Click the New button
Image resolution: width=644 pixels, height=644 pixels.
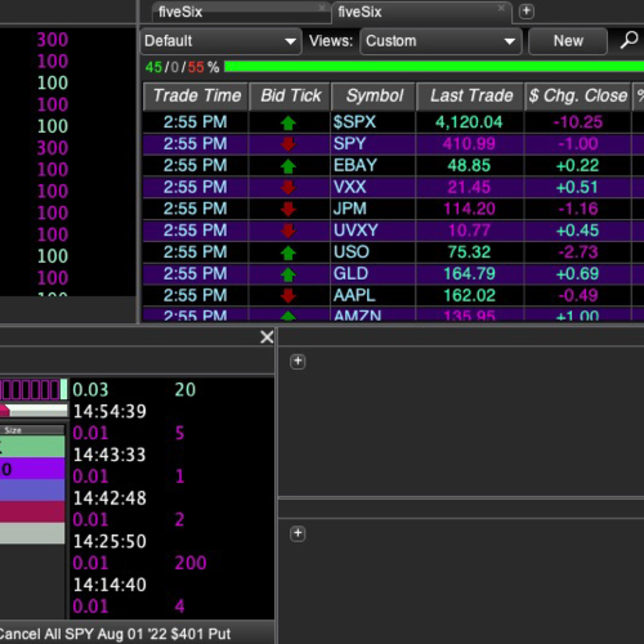[568, 41]
